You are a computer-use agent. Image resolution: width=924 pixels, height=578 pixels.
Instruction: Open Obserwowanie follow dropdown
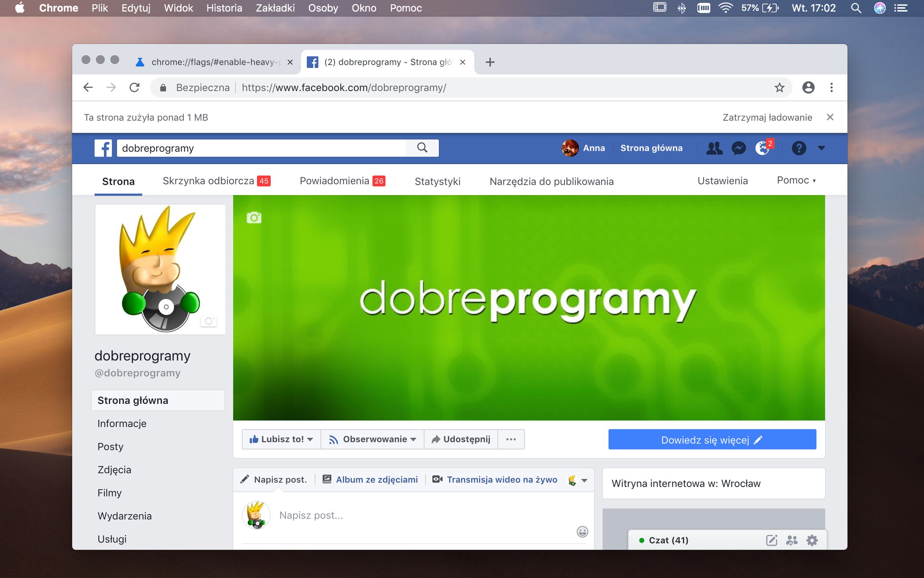click(373, 439)
